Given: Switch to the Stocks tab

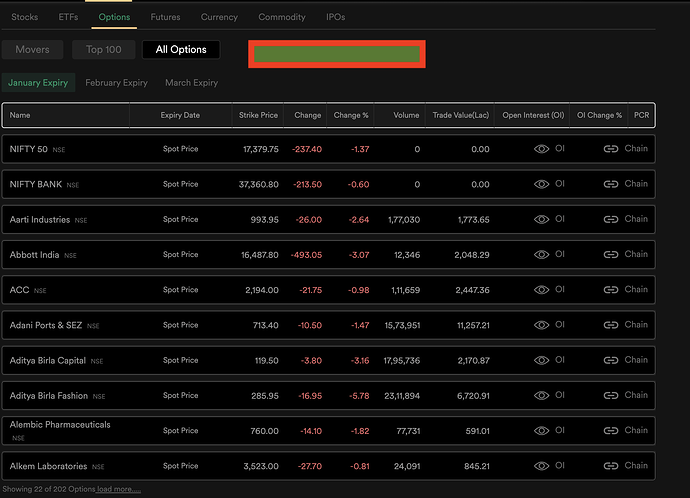Looking at the screenshot, I should pos(25,17).
